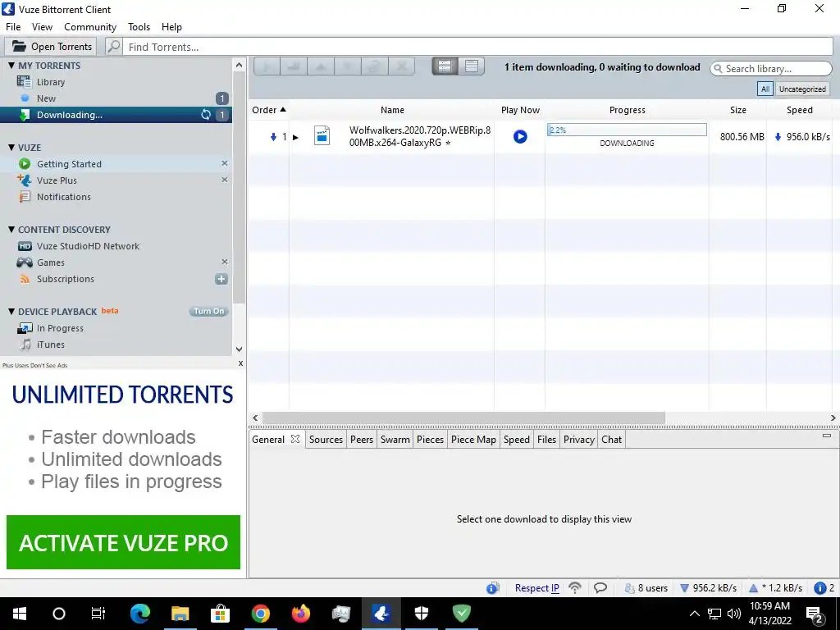Viewport: 840px width, 630px height.
Task: Open Notifications in the sidebar
Action: click(x=64, y=197)
